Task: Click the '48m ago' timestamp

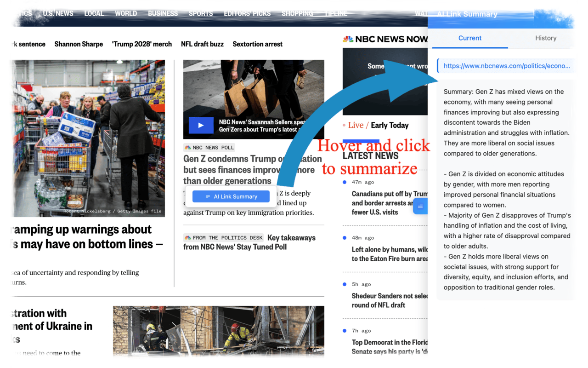Action: click(363, 238)
